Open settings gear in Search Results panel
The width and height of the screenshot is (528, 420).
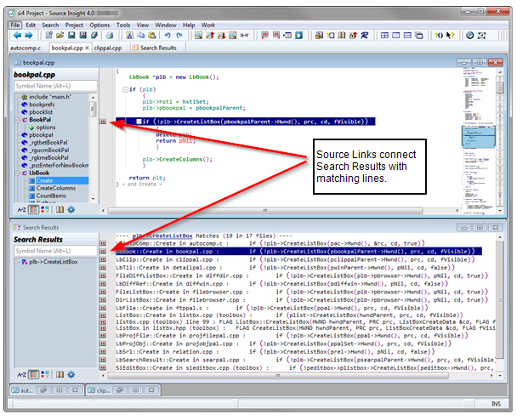[71, 375]
